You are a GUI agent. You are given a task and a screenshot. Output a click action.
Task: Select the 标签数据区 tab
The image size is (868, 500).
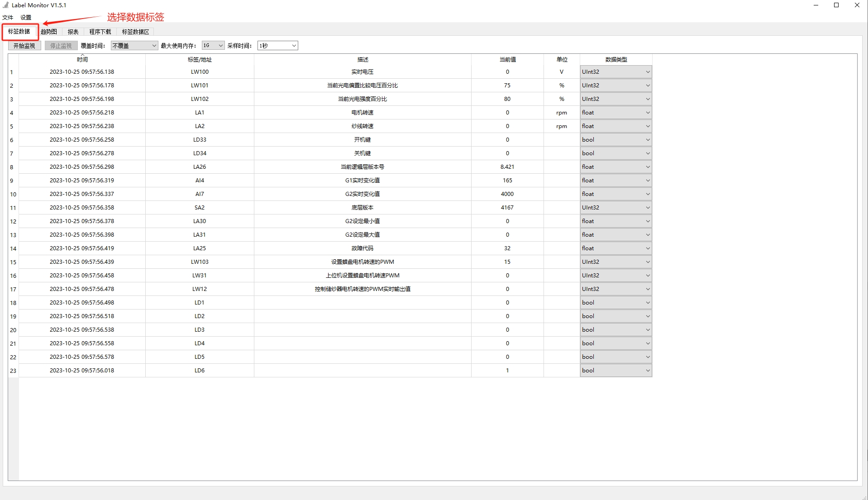click(x=135, y=32)
